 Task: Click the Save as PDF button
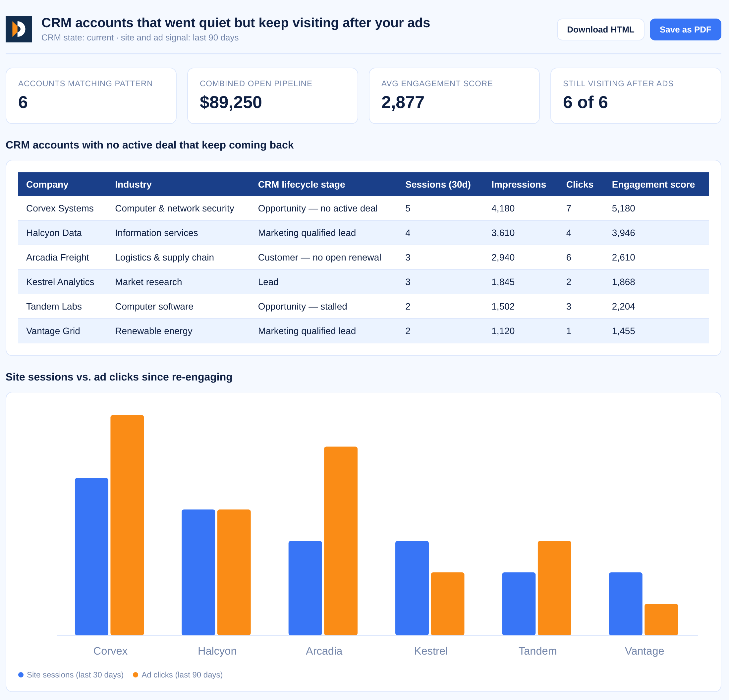click(x=685, y=29)
